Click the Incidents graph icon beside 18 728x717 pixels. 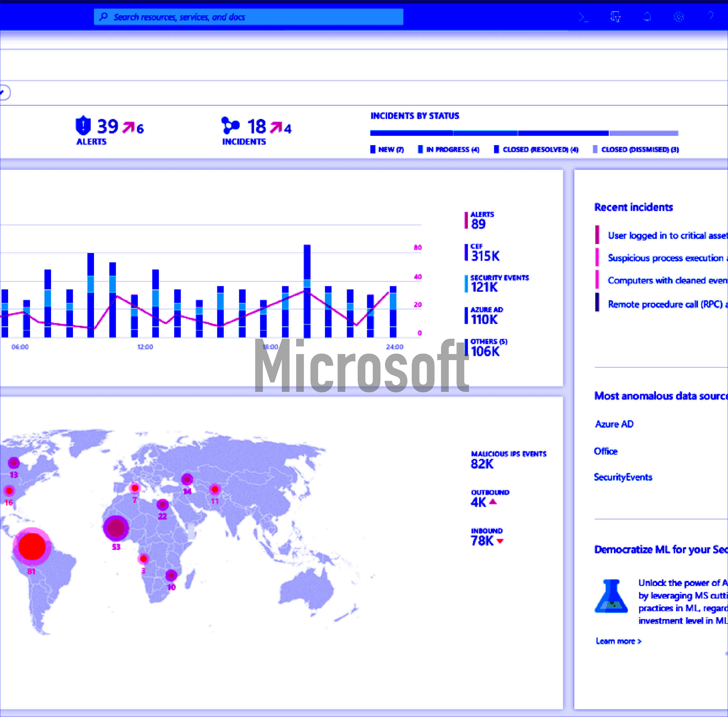click(230, 125)
